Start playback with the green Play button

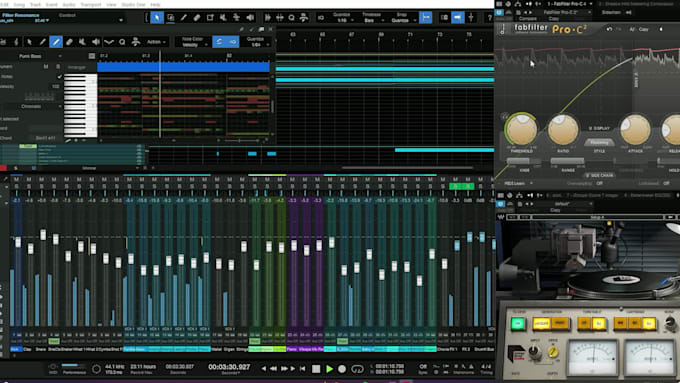(329, 369)
